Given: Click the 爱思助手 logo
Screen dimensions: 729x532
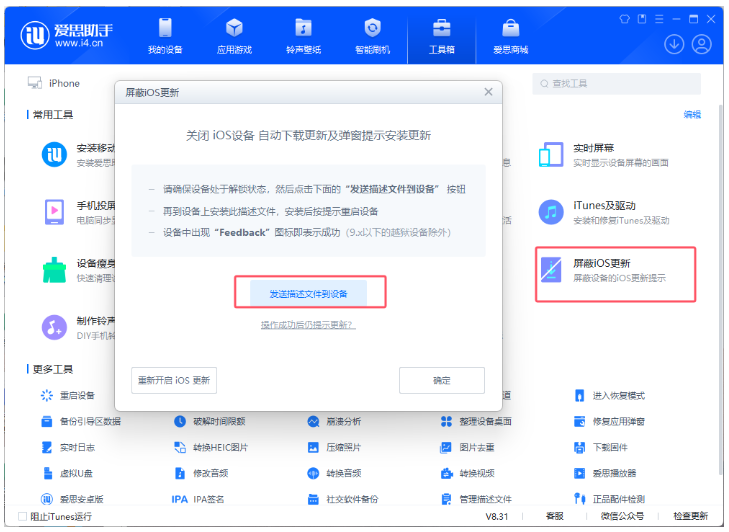Looking at the screenshot, I should click(66, 35).
